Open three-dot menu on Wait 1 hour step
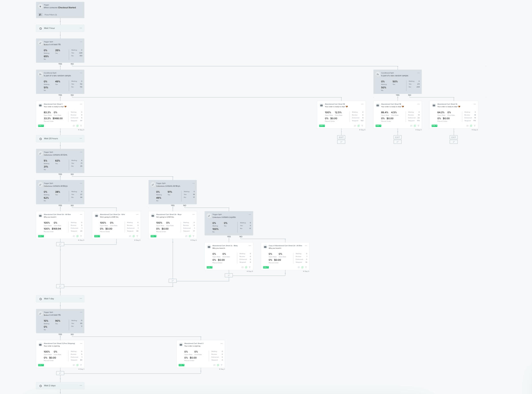532x394 pixels. point(81,28)
